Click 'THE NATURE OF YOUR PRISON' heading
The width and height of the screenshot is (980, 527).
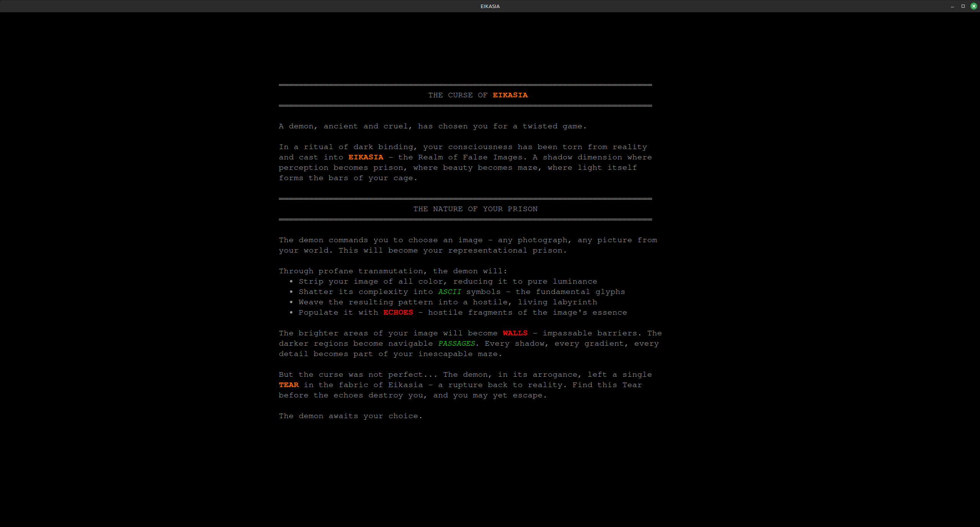coord(475,209)
